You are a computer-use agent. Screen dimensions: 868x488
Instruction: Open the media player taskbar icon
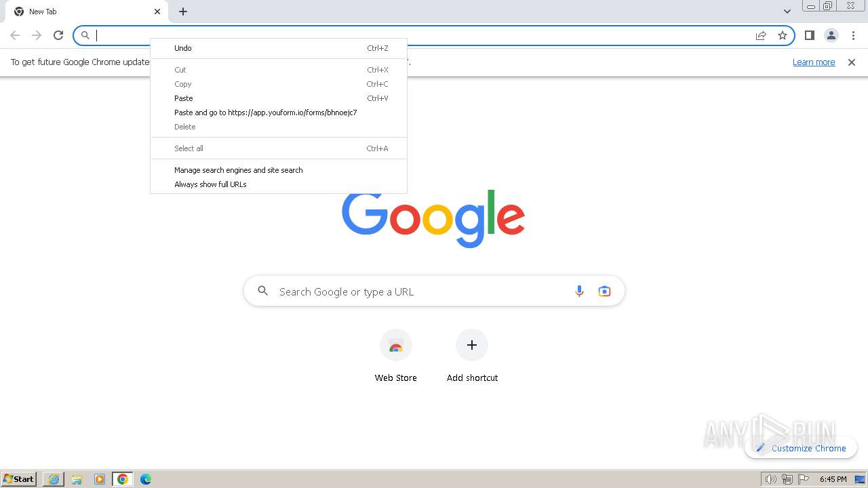[x=100, y=479]
